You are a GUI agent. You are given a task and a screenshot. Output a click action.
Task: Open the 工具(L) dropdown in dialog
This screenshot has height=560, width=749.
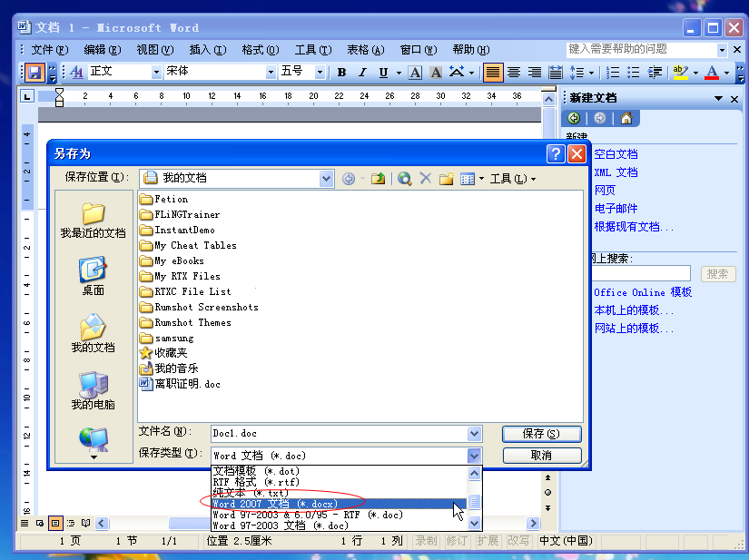513,179
